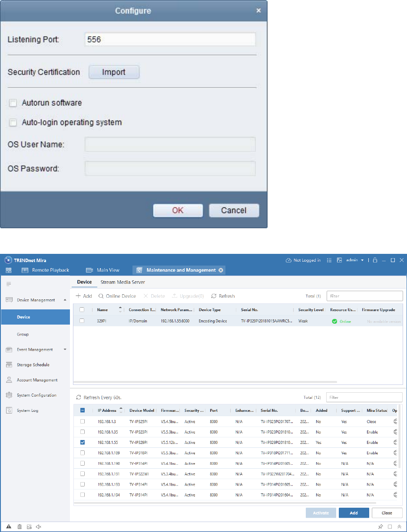407x532 pixels.
Task: Click the Listening Port input field
Action: tap(170, 39)
